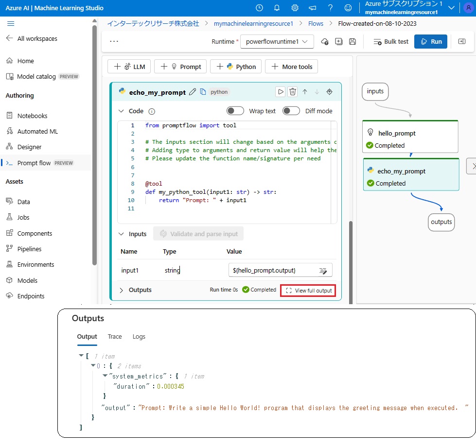Copy the echo_my_prompt node name
This screenshot has height=448, width=476.
click(203, 92)
